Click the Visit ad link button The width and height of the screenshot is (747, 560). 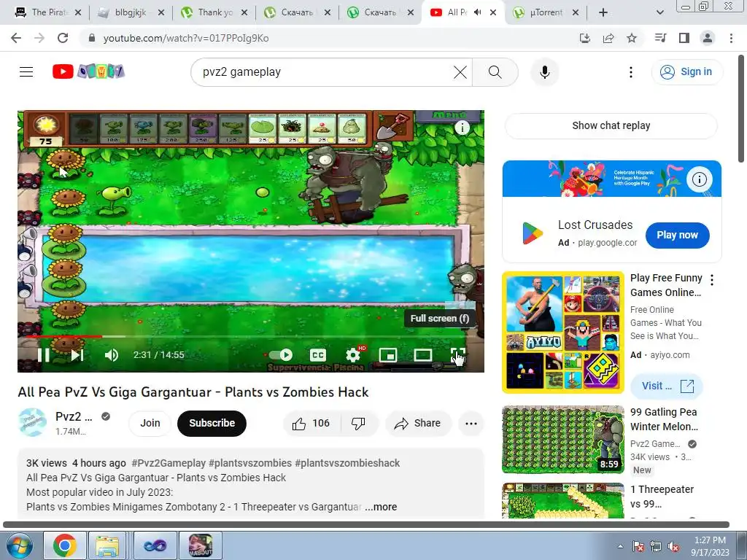click(667, 386)
